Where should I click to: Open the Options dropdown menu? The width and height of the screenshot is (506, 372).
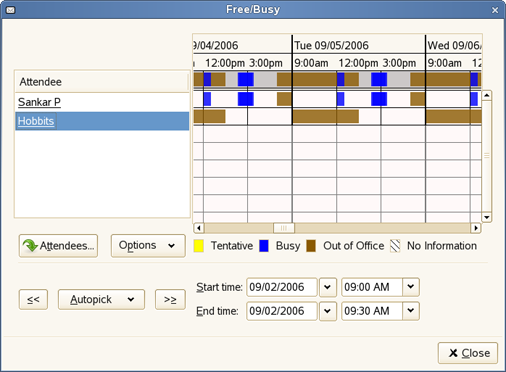click(148, 246)
